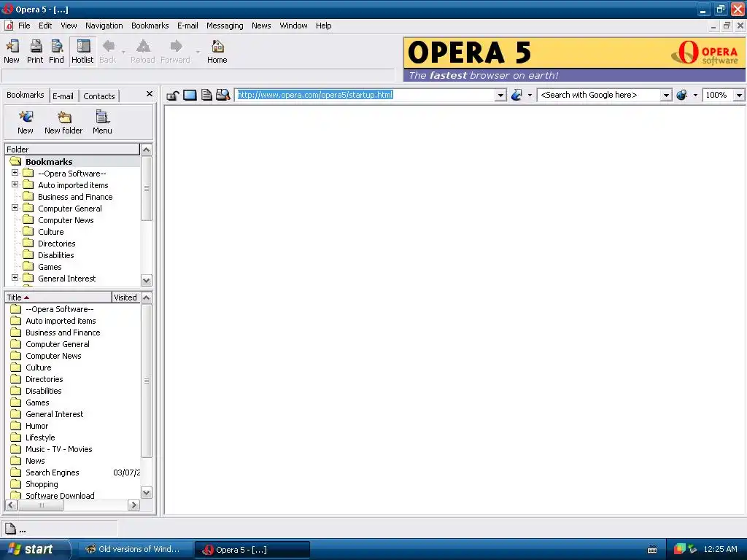
Task: Open the View menu
Action: [69, 26]
